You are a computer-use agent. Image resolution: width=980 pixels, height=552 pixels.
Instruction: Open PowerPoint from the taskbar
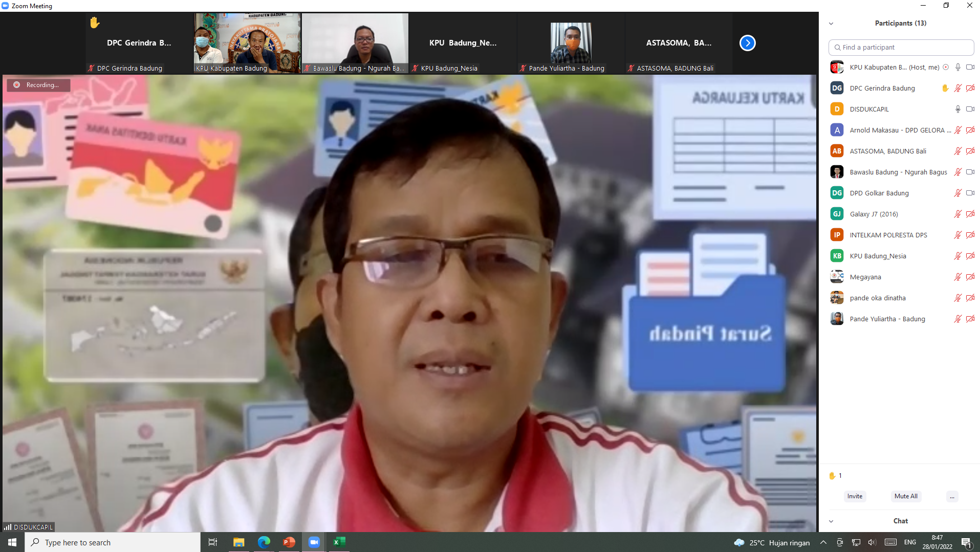coord(289,542)
